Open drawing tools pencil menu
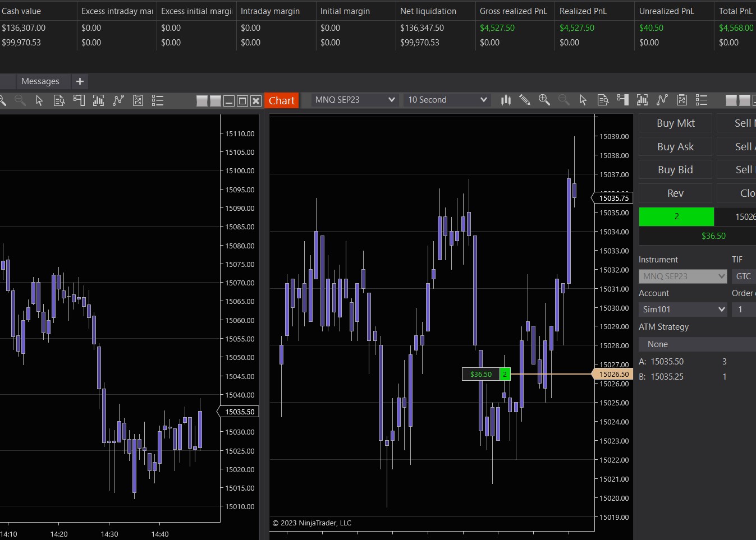Image resolution: width=756 pixels, height=540 pixels. 525,100
